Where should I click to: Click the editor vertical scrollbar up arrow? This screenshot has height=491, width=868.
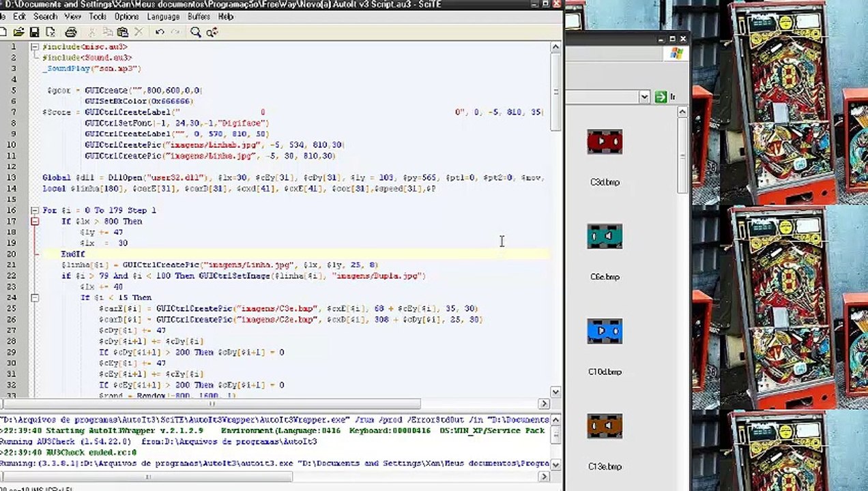555,48
